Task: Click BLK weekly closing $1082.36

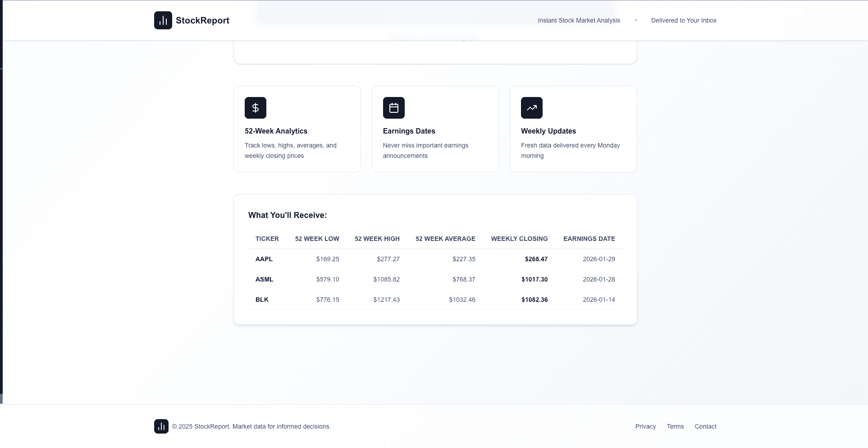Action: pyautogui.click(x=535, y=300)
